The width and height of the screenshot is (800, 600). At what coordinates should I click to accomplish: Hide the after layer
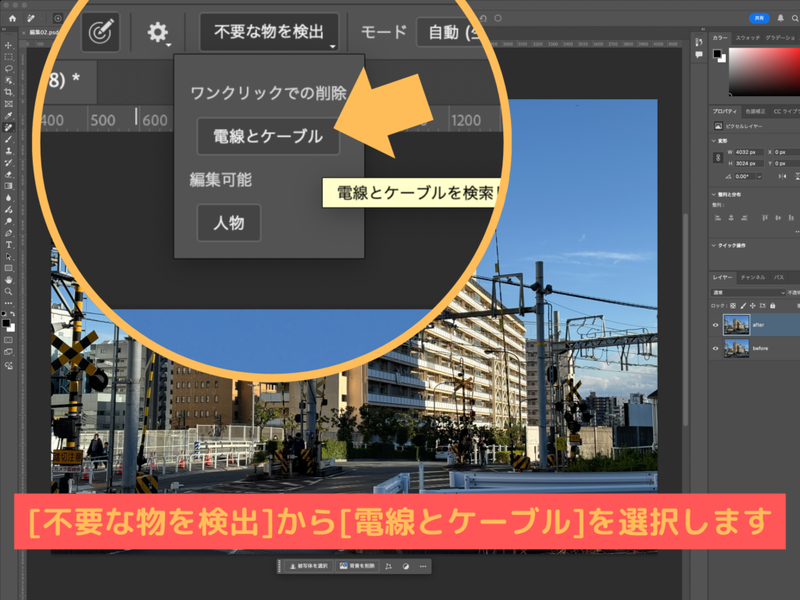tap(715, 325)
